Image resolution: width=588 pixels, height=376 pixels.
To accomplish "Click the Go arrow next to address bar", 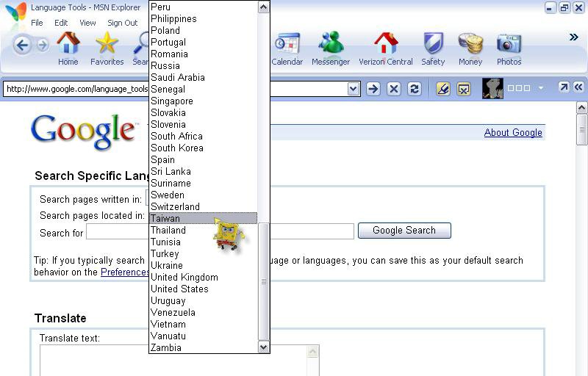I will [x=373, y=89].
